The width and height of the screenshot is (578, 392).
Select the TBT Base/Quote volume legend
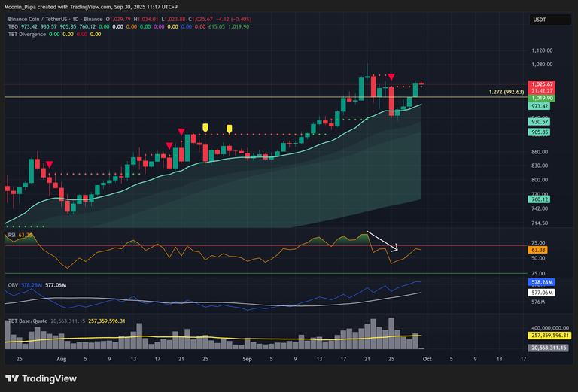coord(29,322)
